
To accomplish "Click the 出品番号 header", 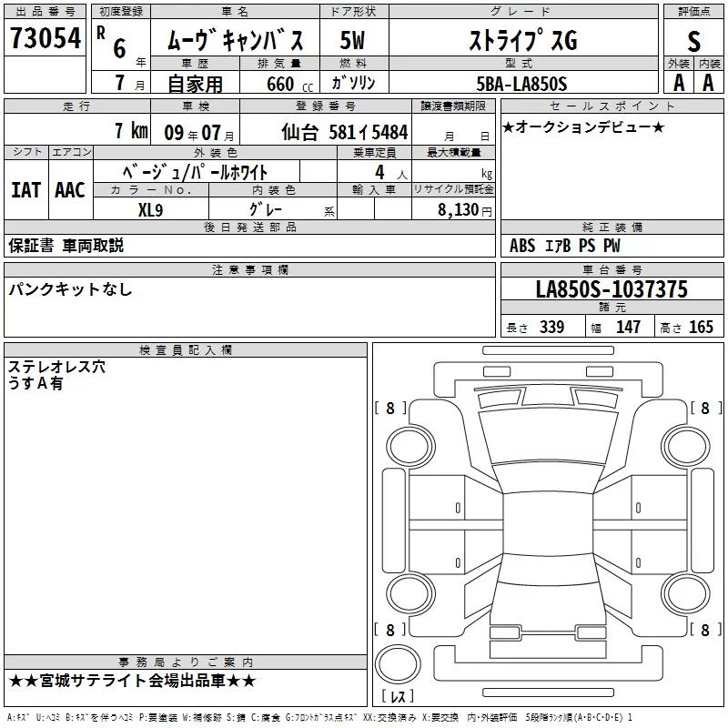I will pos(45,12).
